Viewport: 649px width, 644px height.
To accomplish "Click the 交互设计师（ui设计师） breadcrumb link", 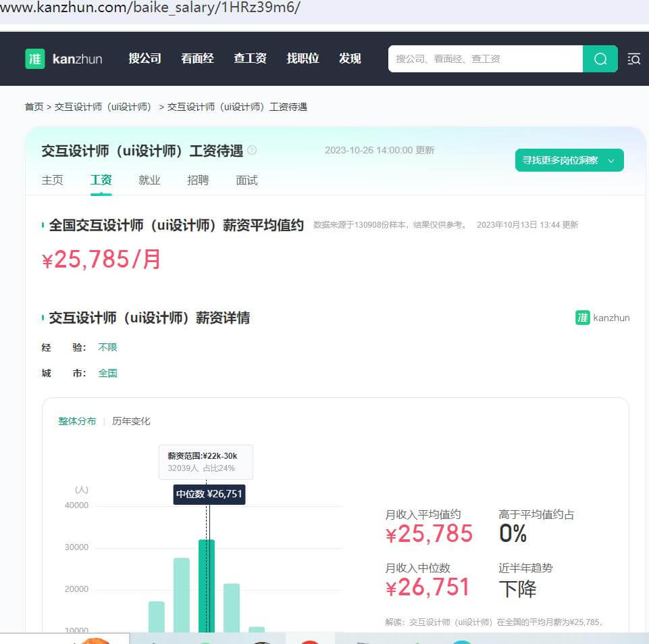I will pos(103,107).
